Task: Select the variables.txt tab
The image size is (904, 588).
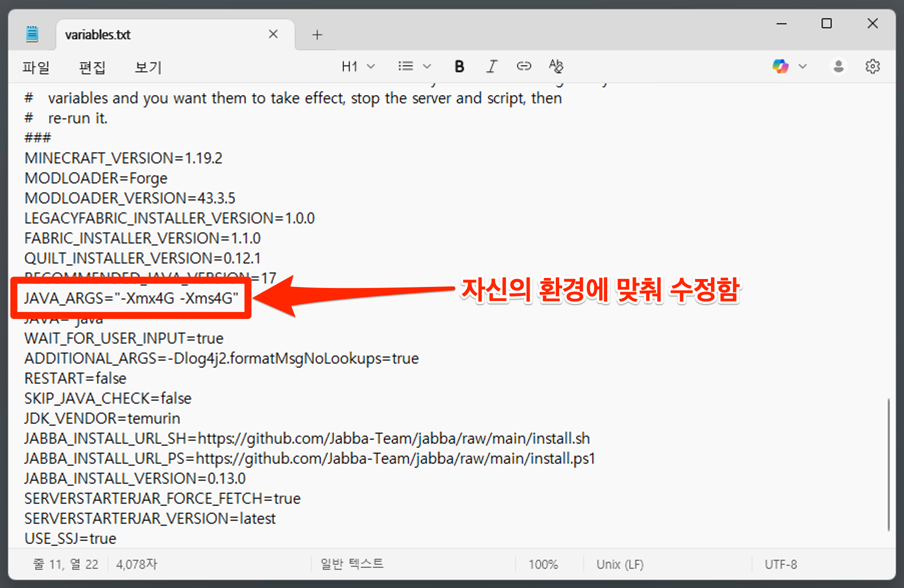Action: (x=175, y=35)
